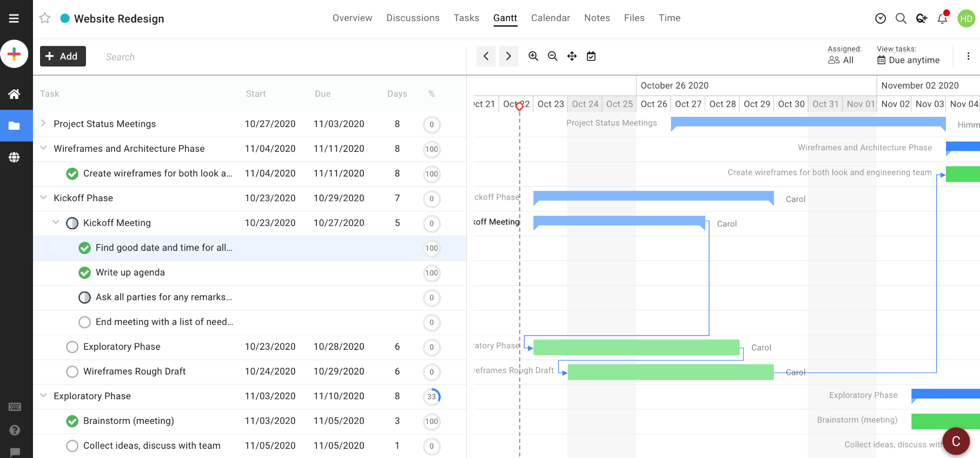980x458 pixels.
Task: Zoom out the Gantt timeline
Action: point(552,56)
